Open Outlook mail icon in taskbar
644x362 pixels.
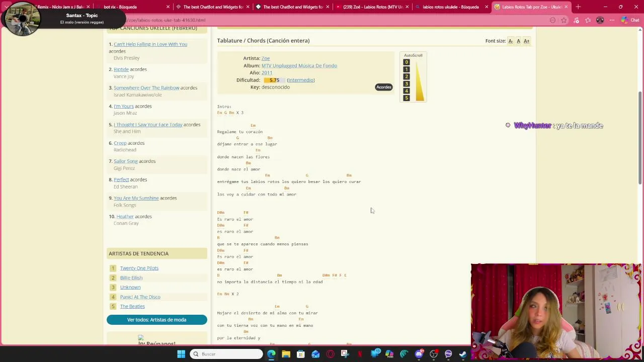(x=315, y=354)
